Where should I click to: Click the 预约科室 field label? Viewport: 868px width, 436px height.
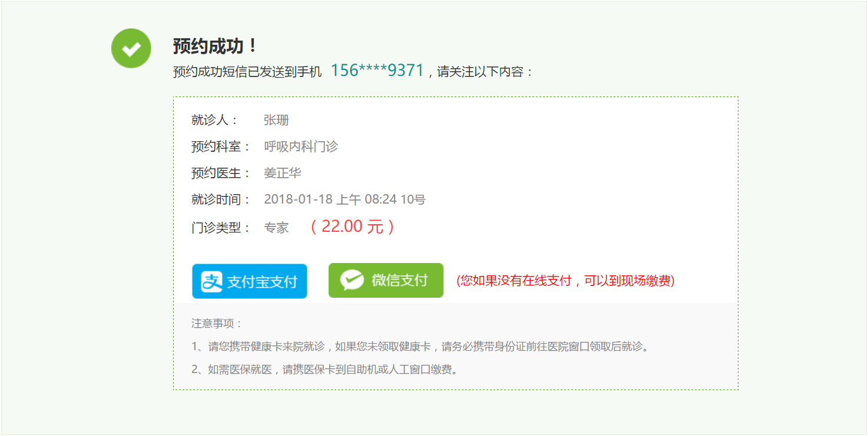point(221,147)
